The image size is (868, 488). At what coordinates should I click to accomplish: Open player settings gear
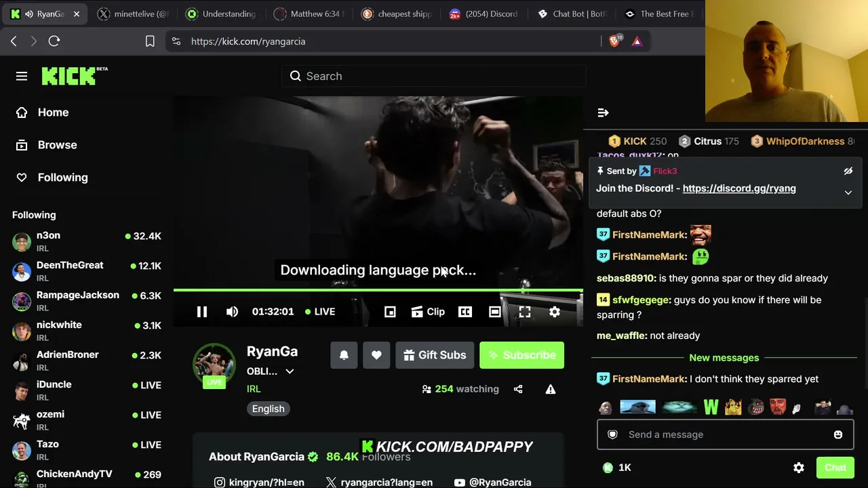click(555, 312)
